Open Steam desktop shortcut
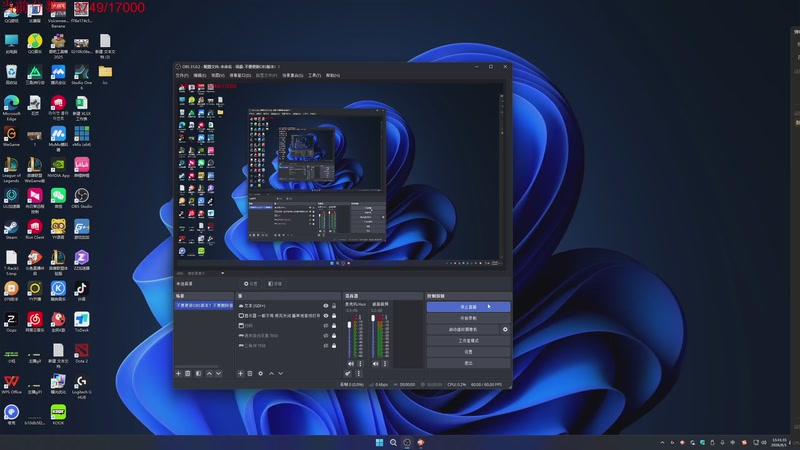Image resolution: width=800 pixels, height=450 pixels. 11,230
